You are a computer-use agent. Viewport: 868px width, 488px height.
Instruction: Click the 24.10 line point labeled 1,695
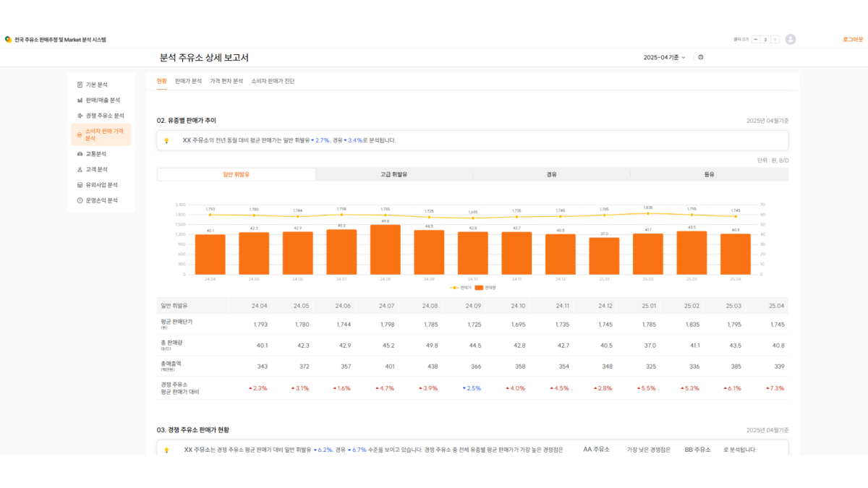(x=473, y=218)
